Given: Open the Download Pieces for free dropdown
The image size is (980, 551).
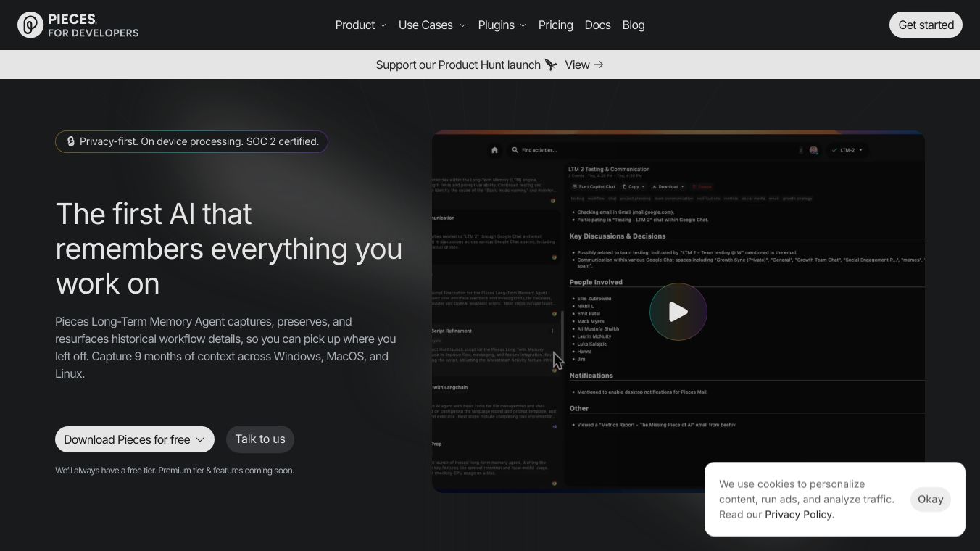Looking at the screenshot, I should 135,439.
